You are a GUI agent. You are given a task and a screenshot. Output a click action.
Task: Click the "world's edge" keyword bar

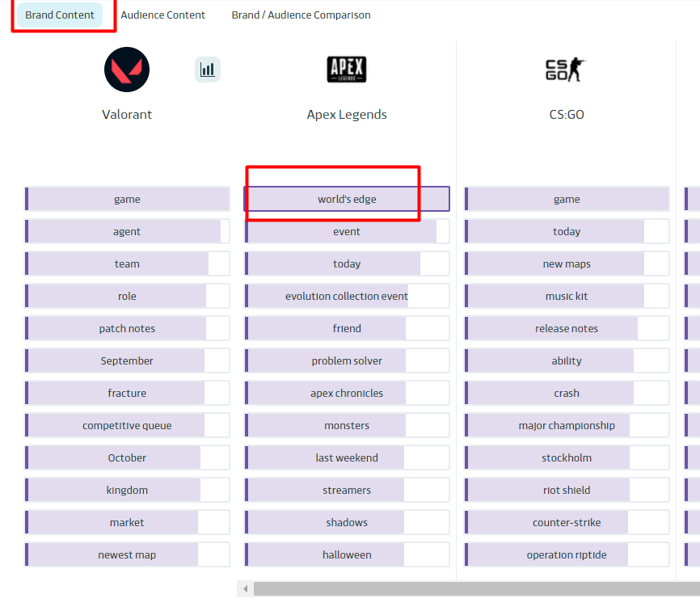pos(347,199)
